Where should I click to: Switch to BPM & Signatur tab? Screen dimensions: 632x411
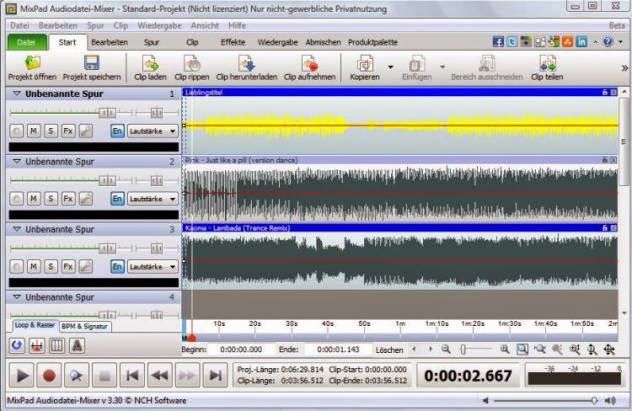pyautogui.click(x=85, y=326)
